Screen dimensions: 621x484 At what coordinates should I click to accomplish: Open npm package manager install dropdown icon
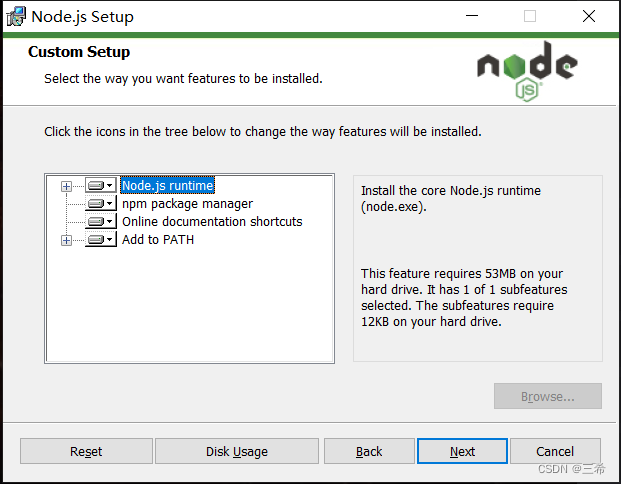(101, 204)
